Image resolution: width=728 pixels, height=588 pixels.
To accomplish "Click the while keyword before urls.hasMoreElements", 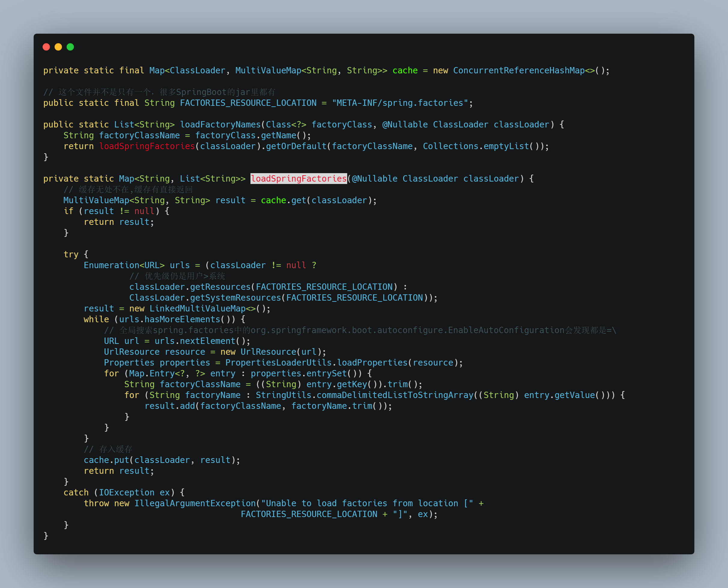I will point(96,320).
